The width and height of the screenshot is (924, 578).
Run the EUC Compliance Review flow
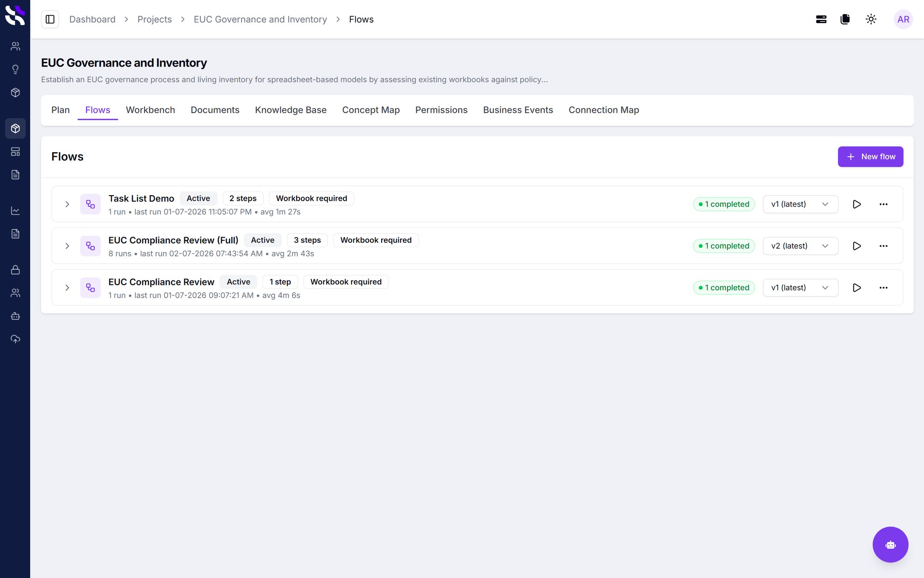click(857, 288)
